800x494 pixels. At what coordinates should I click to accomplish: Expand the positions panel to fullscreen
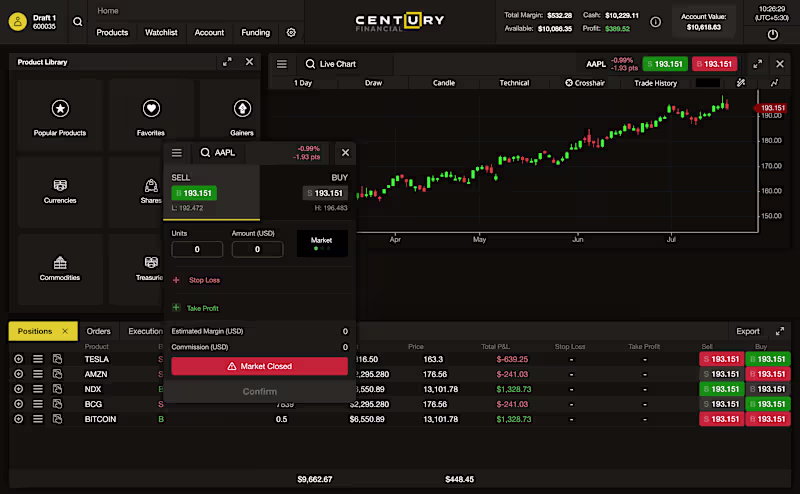780,331
